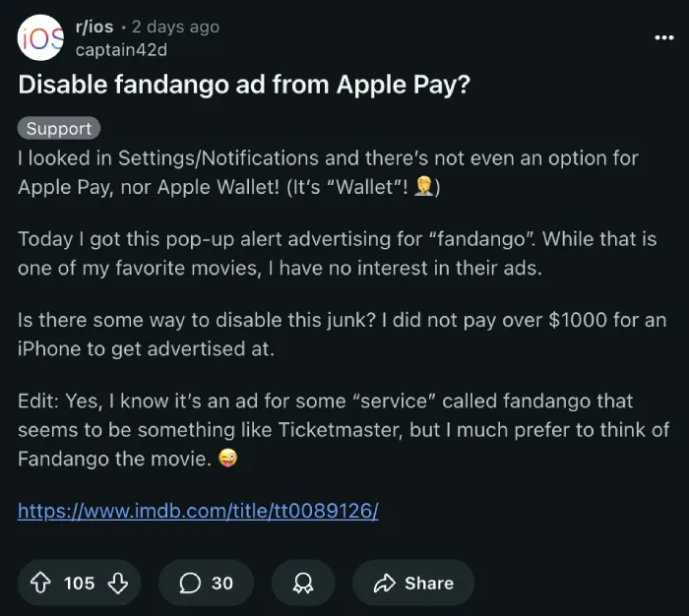The width and height of the screenshot is (689, 616).
Task: Upvote the fandango ad post
Action: [x=40, y=584]
